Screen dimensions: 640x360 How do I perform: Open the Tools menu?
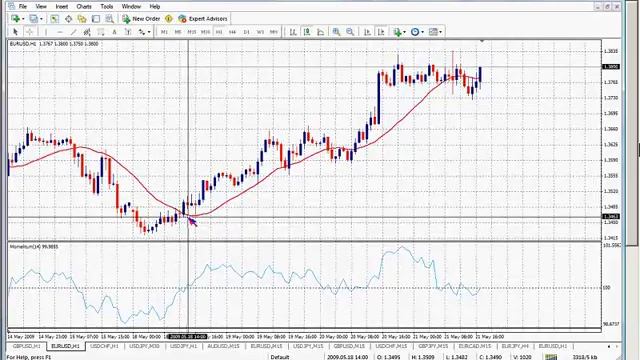(107, 7)
